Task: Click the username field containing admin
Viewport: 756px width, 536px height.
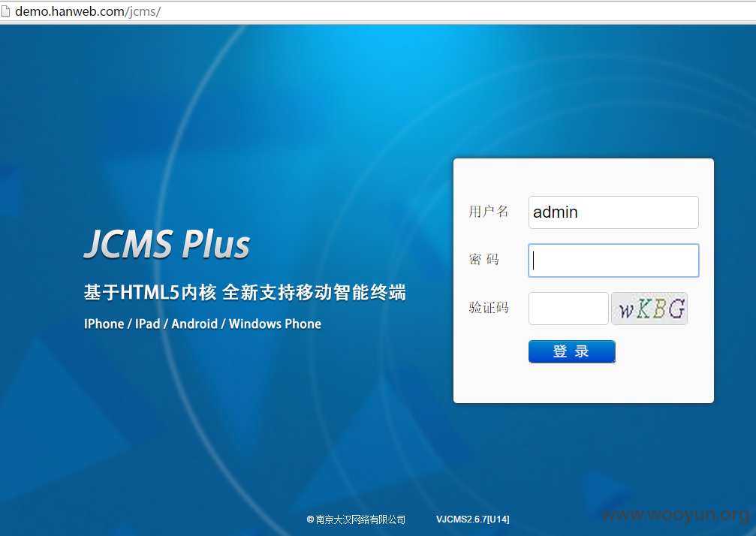Action: click(613, 212)
